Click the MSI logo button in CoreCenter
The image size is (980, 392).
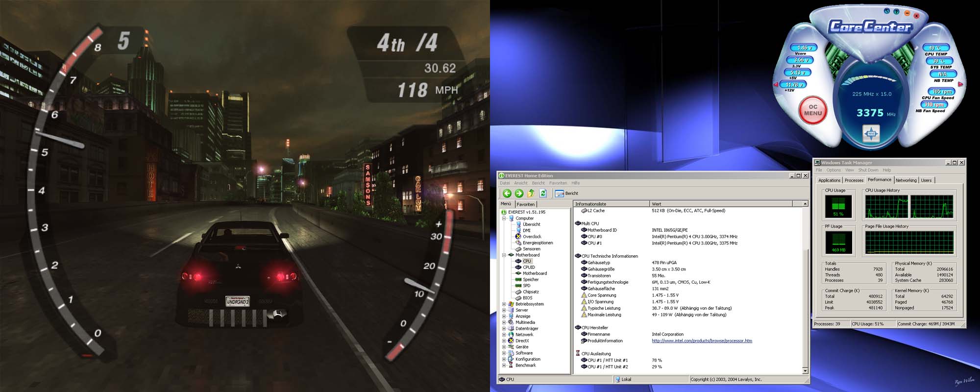871,133
